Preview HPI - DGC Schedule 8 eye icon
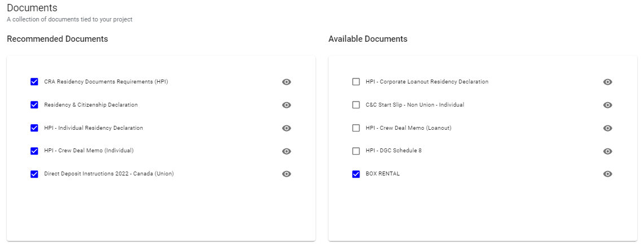This screenshot has height=246, width=644. (x=608, y=151)
